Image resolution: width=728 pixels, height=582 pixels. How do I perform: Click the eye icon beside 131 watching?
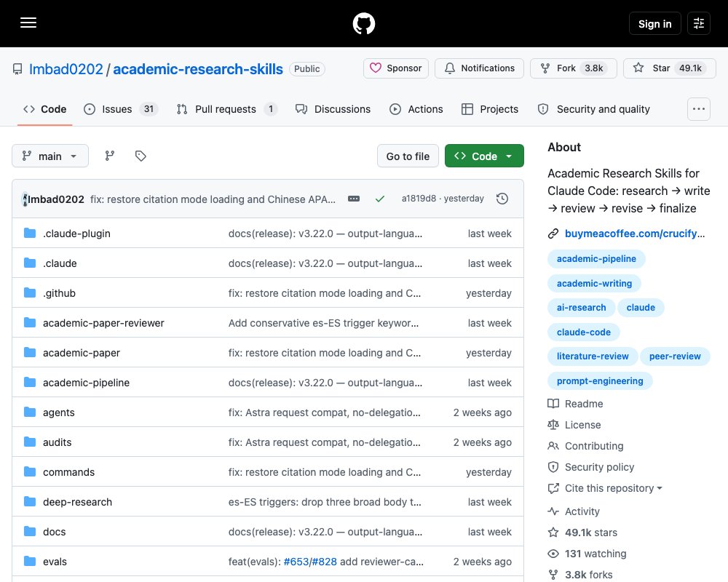pyautogui.click(x=553, y=554)
